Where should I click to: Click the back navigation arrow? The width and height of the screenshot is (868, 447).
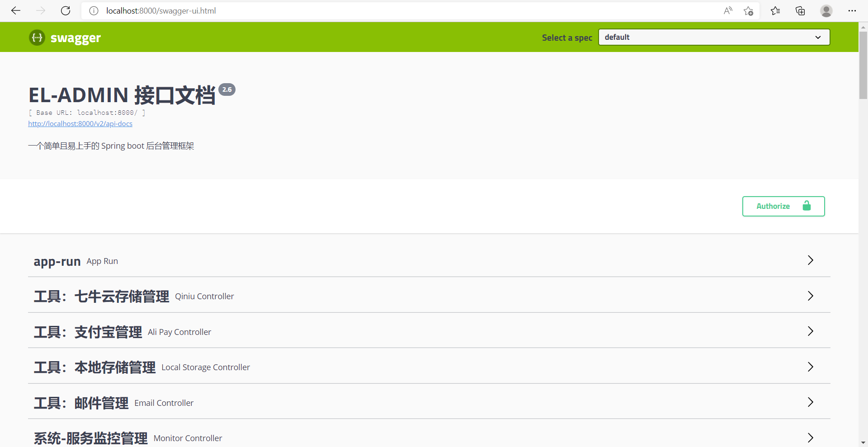click(x=16, y=10)
